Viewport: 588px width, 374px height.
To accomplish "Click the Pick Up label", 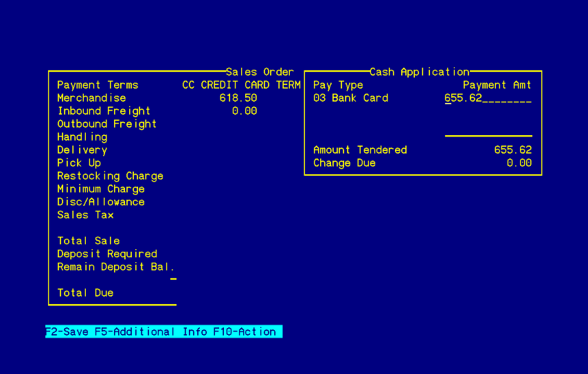I will pos(79,163).
